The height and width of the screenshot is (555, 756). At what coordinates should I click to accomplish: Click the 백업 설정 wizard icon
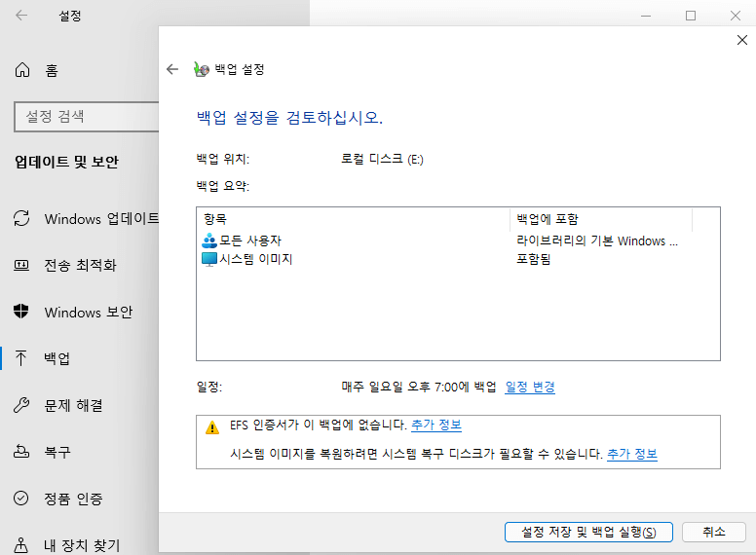(x=201, y=69)
